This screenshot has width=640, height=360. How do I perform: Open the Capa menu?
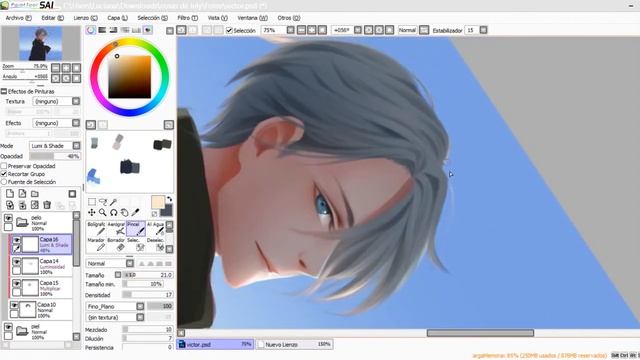click(x=118, y=18)
